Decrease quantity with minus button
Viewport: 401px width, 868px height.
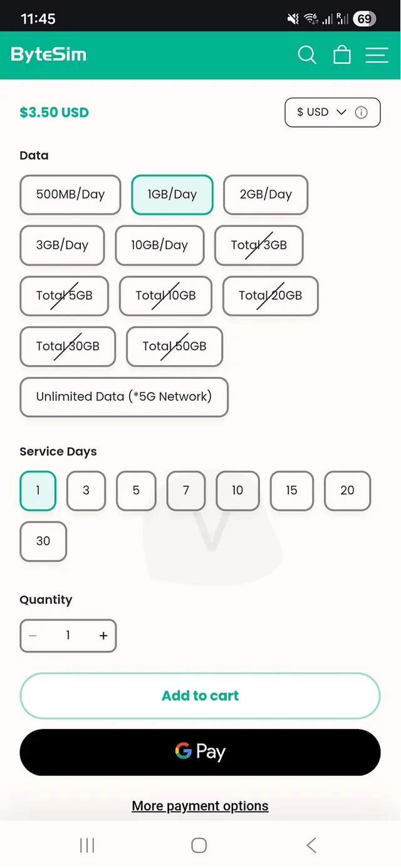click(x=33, y=636)
